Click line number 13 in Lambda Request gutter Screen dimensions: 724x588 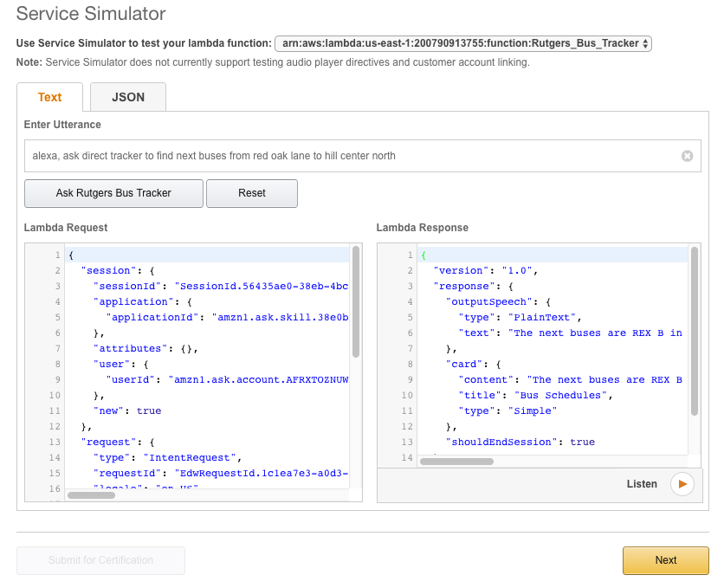55,443
